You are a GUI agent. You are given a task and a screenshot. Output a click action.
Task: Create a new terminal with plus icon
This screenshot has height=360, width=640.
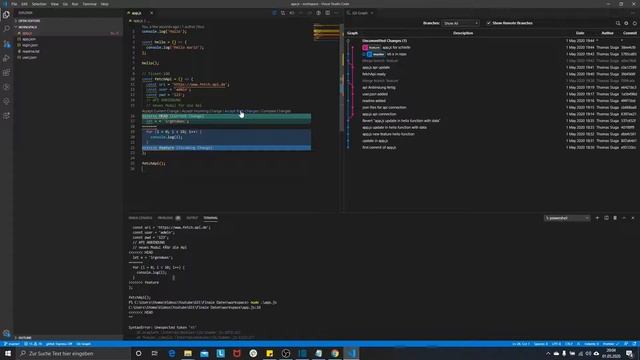coord(597,218)
